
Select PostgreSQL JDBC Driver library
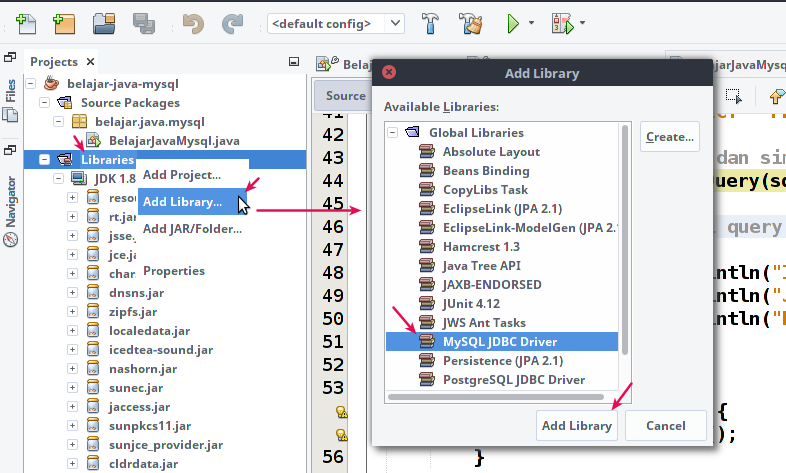coord(514,380)
